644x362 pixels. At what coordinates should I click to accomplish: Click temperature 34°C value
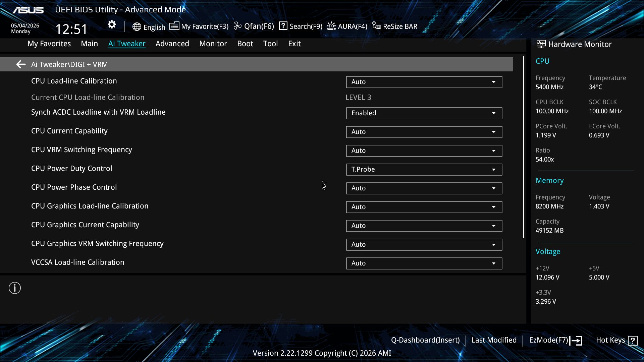pos(595,87)
